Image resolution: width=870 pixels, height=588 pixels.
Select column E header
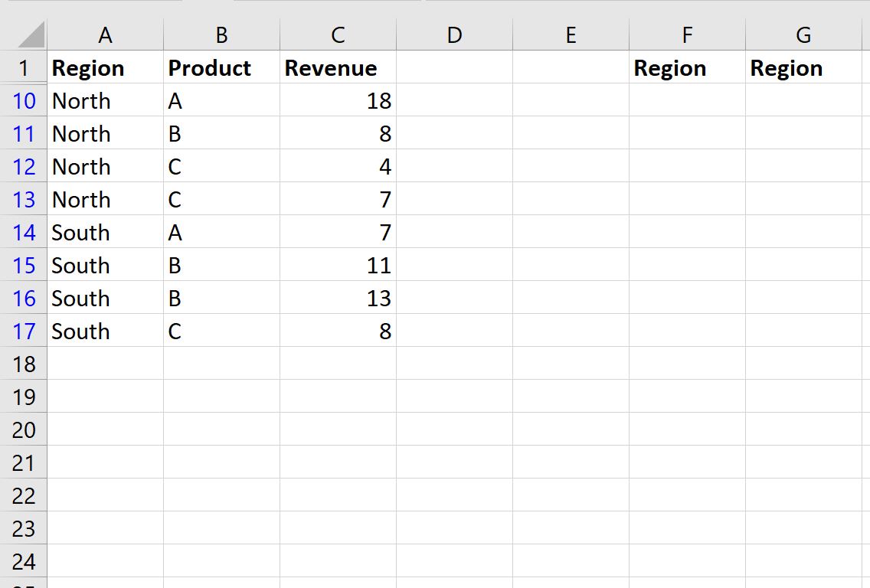pos(571,35)
